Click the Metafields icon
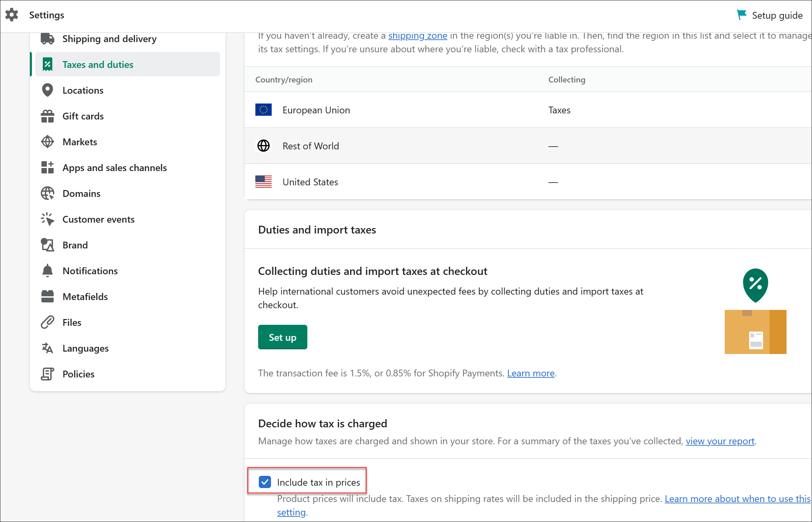The height and width of the screenshot is (522, 812). pyautogui.click(x=48, y=297)
